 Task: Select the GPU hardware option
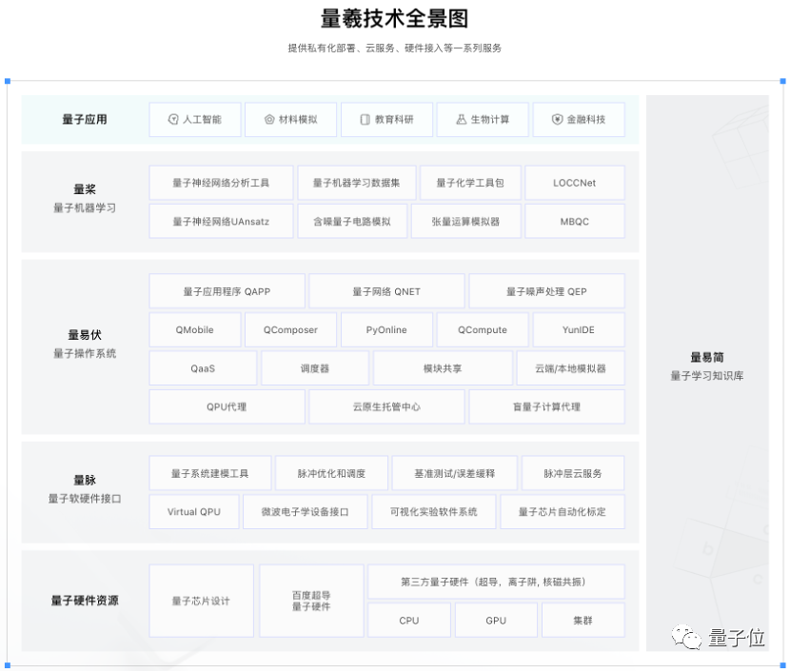tap(495, 620)
